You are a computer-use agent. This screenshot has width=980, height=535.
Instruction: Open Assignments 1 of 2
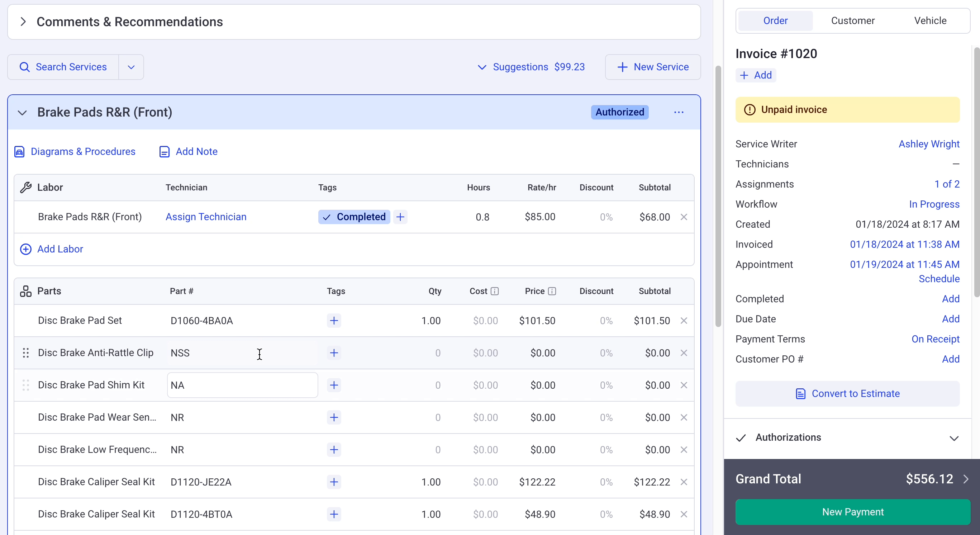click(x=947, y=184)
